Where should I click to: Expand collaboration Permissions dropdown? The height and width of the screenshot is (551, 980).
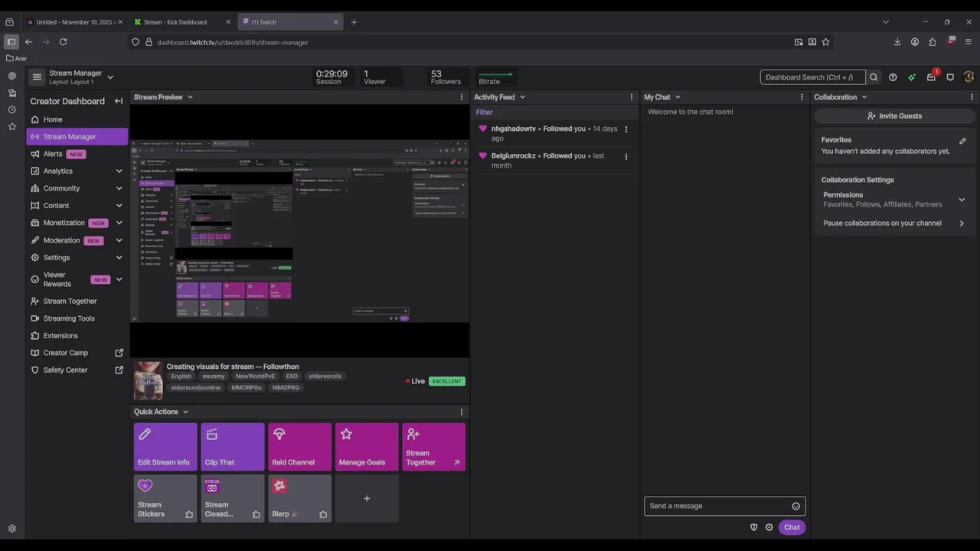click(x=962, y=200)
